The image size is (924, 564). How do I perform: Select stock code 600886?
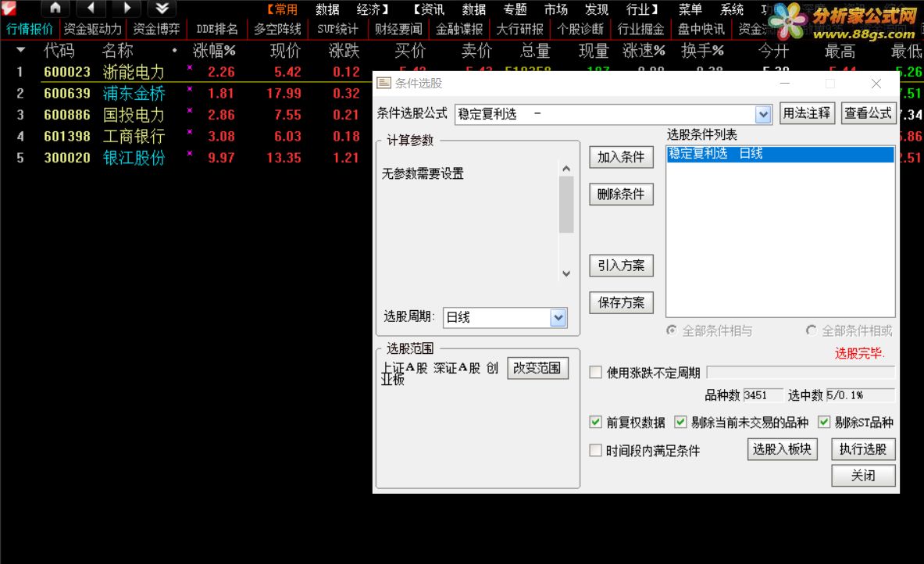67,115
